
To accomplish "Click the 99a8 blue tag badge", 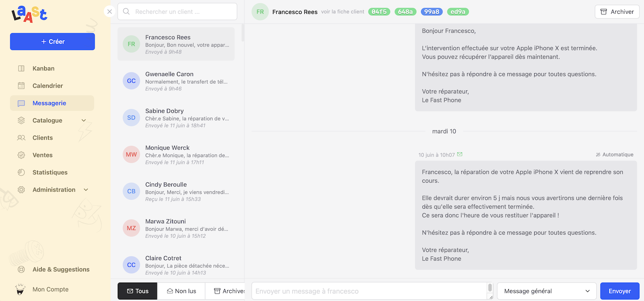I will click(432, 12).
